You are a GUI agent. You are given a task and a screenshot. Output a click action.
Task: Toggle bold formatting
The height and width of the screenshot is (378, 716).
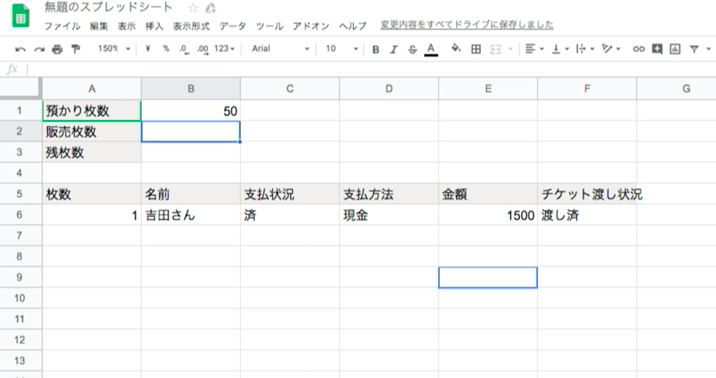tap(375, 49)
